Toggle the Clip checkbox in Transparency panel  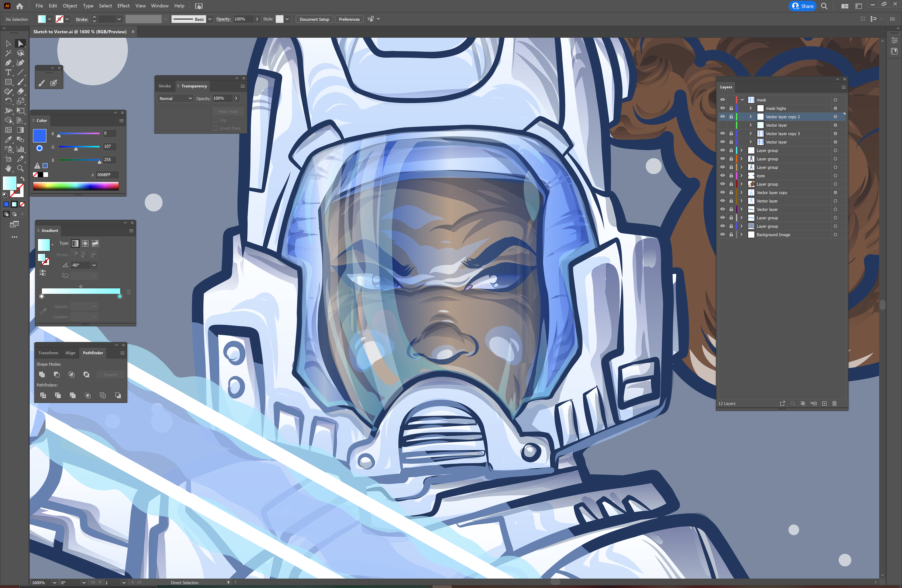point(216,120)
